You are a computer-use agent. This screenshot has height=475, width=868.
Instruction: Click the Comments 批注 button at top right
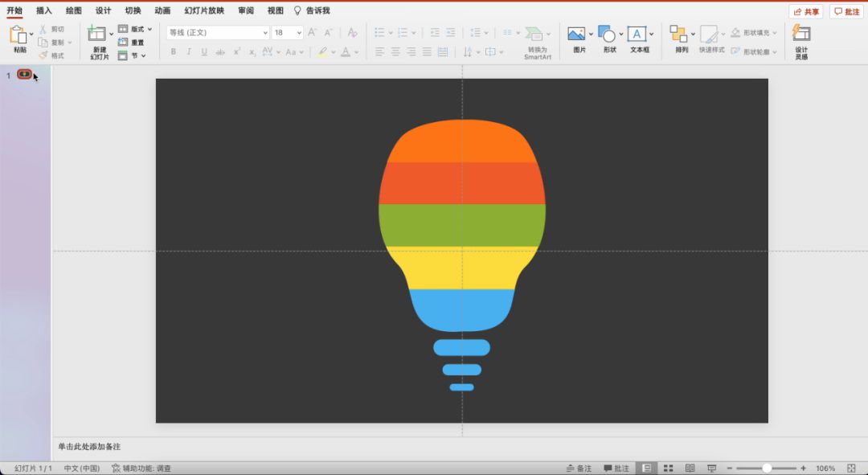coord(847,11)
